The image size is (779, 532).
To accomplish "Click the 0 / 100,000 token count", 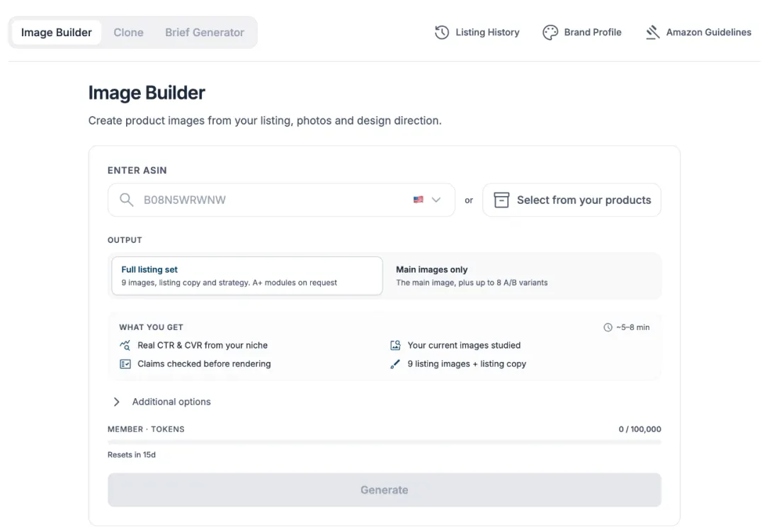I will 640,429.
